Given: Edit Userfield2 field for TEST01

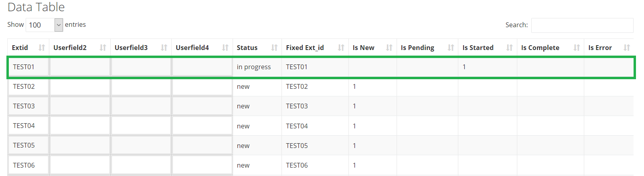Looking at the screenshot, I should (80, 67).
